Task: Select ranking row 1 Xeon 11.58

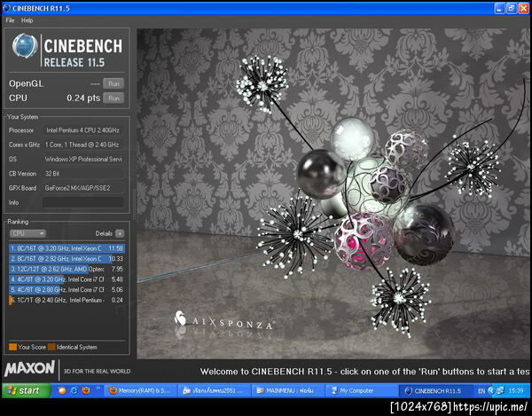Action: 66,248
